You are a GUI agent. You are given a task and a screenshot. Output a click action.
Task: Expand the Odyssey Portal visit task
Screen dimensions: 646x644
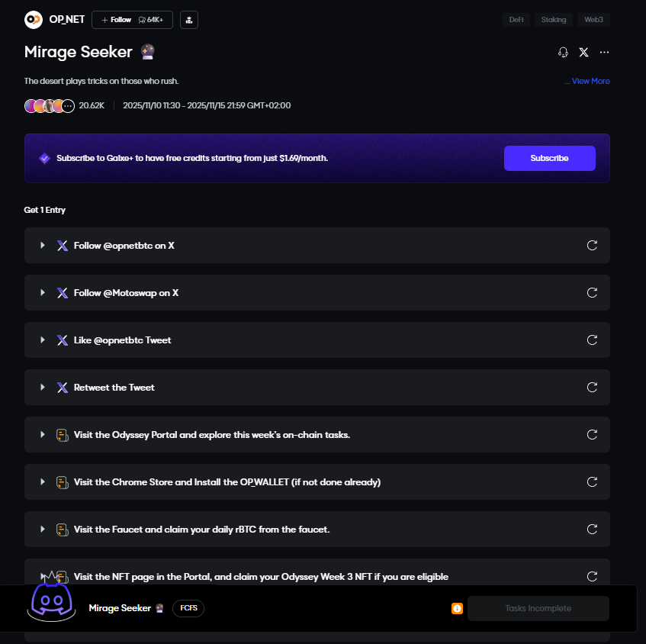pos(43,435)
